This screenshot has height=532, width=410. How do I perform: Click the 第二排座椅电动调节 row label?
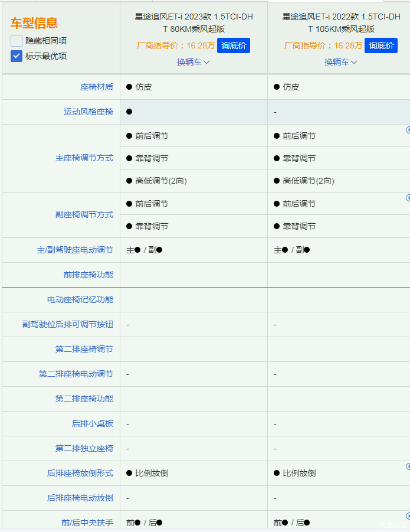click(x=76, y=374)
